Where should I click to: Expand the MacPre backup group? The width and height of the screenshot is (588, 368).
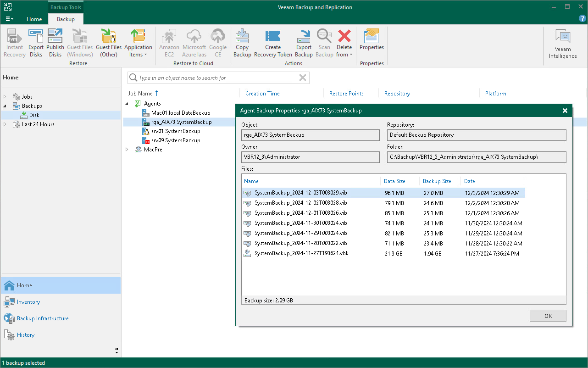127,150
